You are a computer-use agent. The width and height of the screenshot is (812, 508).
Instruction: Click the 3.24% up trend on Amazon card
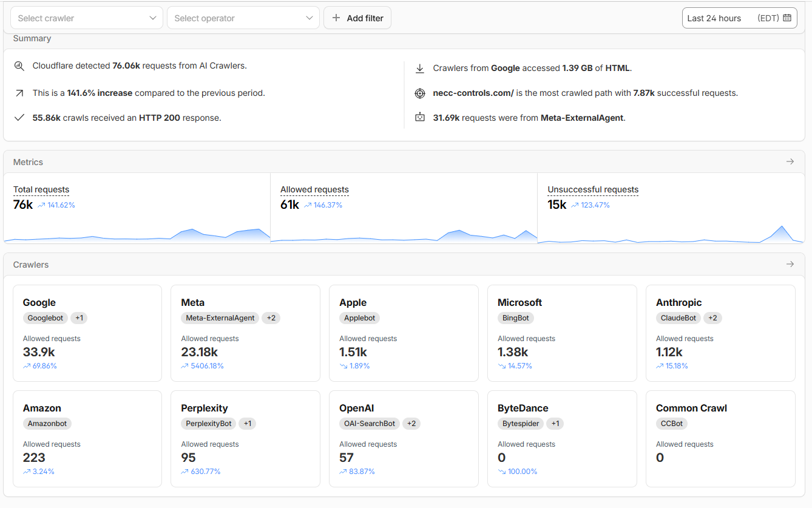39,472
